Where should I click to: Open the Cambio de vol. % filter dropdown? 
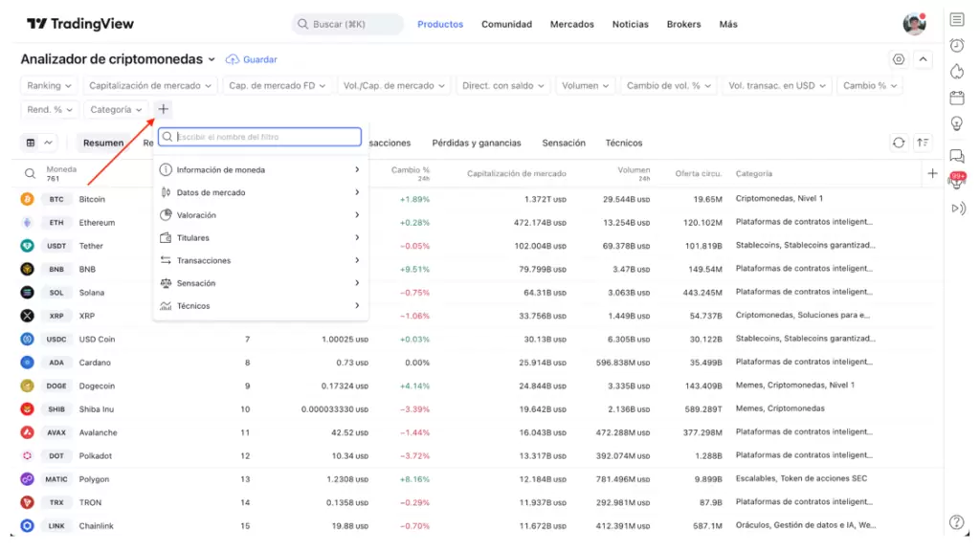coord(669,85)
